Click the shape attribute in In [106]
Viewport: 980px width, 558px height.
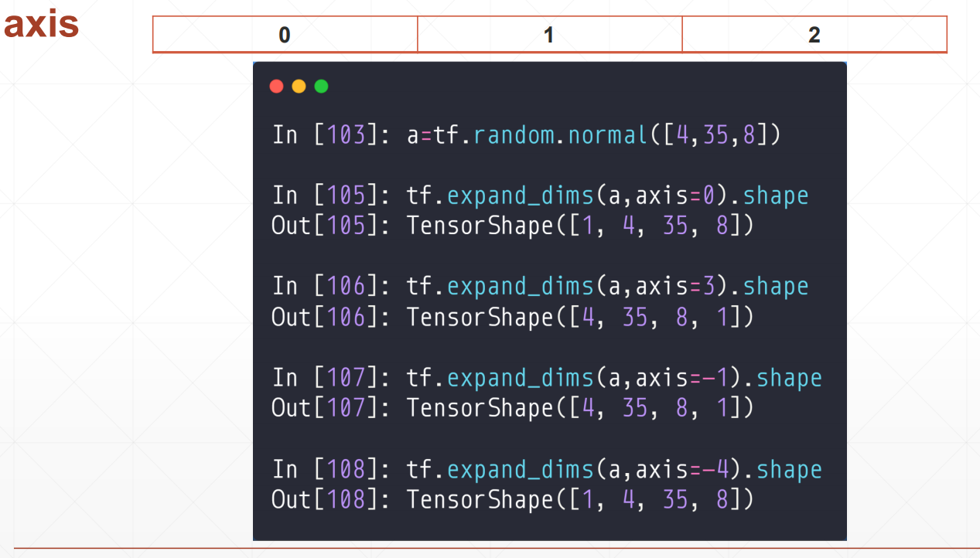776,286
